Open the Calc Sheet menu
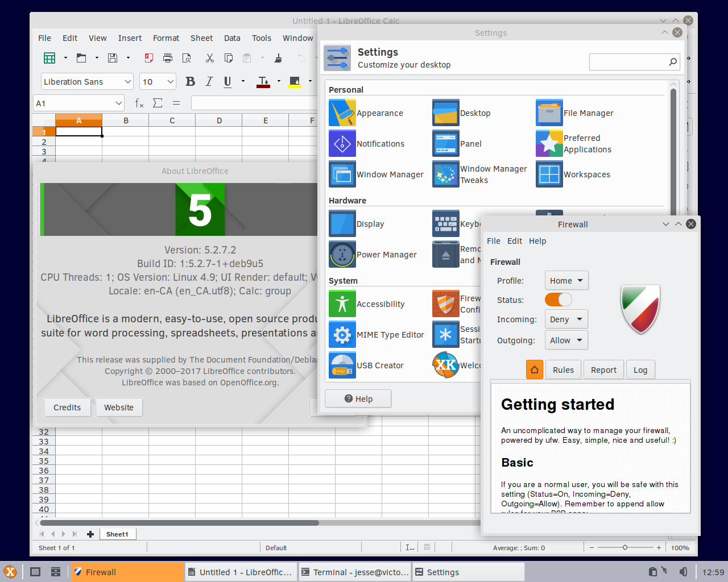Screen dimensions: 728x582 click(201, 38)
